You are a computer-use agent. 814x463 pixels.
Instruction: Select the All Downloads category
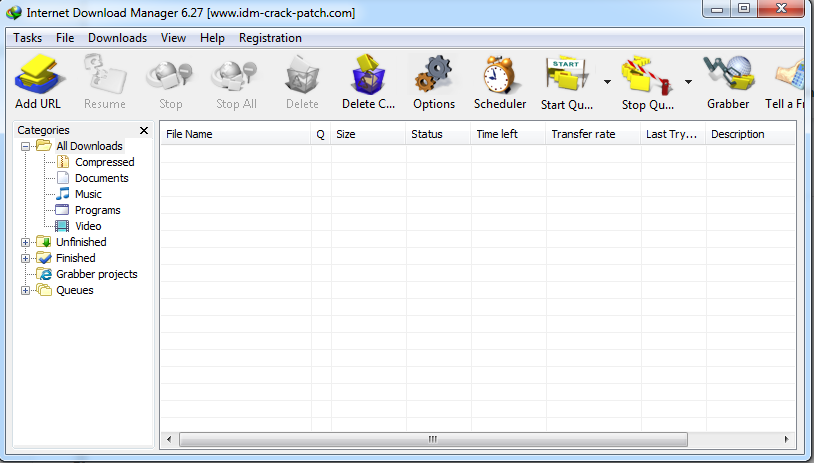click(x=89, y=146)
